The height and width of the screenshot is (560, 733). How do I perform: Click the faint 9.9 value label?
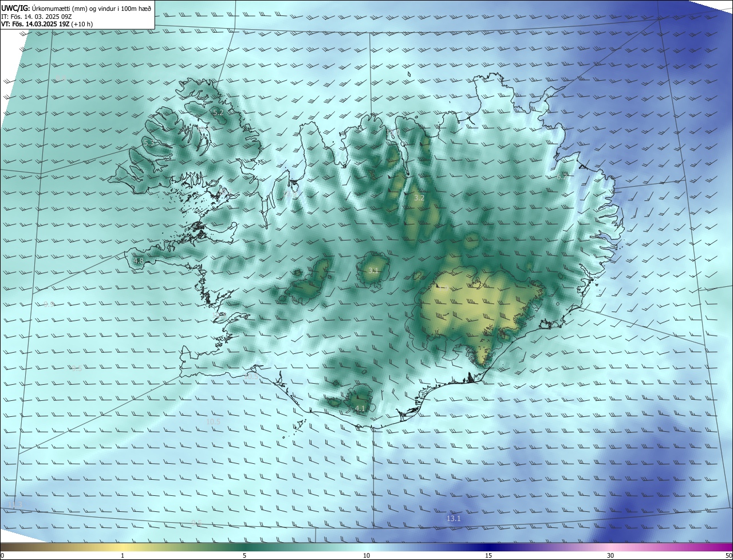[49, 304]
